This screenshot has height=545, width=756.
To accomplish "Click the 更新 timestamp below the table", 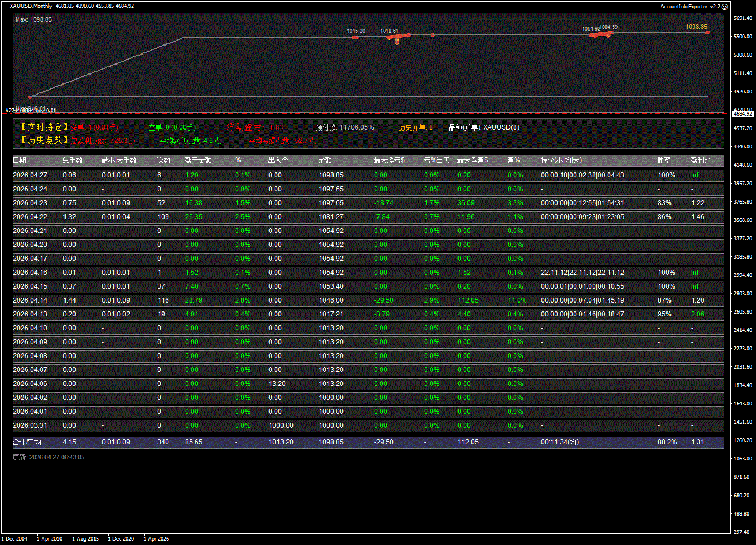I will coord(48,457).
